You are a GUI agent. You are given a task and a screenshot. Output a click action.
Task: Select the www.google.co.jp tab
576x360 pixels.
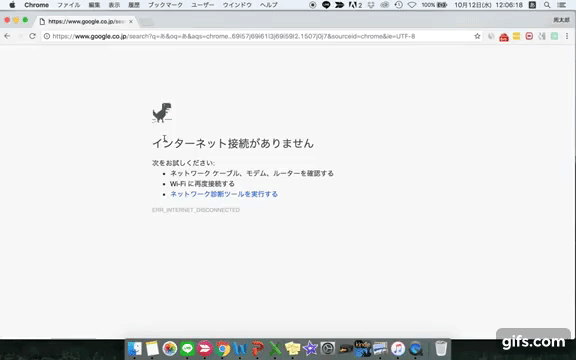tap(86, 22)
